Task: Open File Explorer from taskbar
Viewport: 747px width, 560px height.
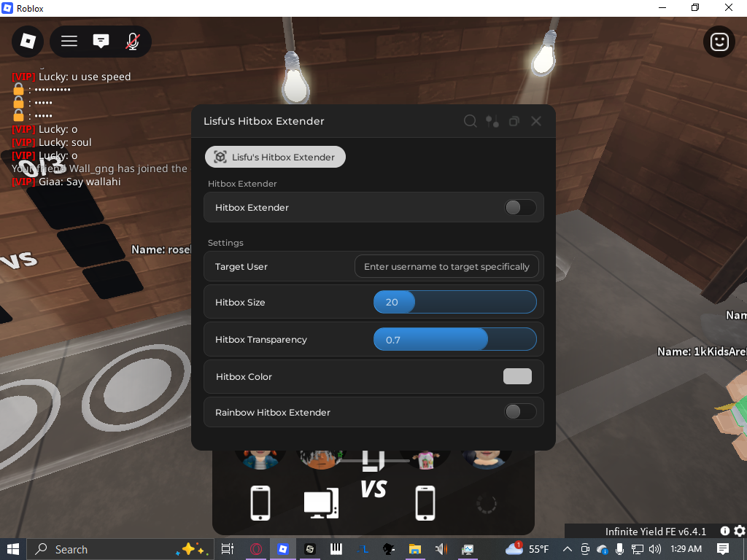Action: tap(414, 549)
